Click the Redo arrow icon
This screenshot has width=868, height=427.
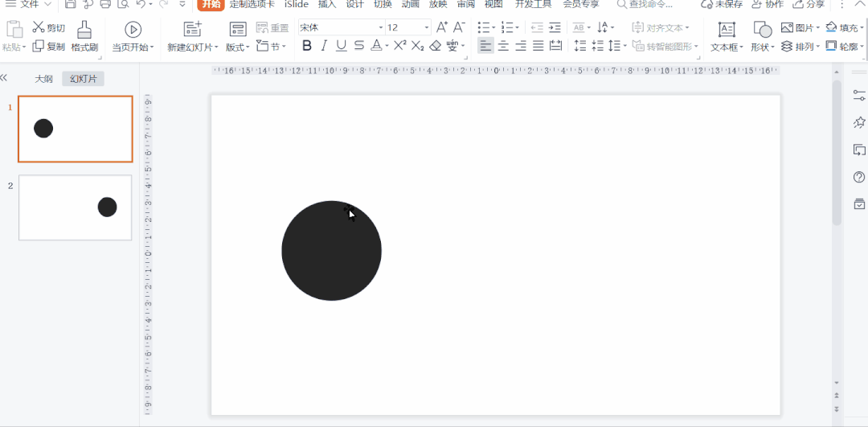tap(162, 4)
